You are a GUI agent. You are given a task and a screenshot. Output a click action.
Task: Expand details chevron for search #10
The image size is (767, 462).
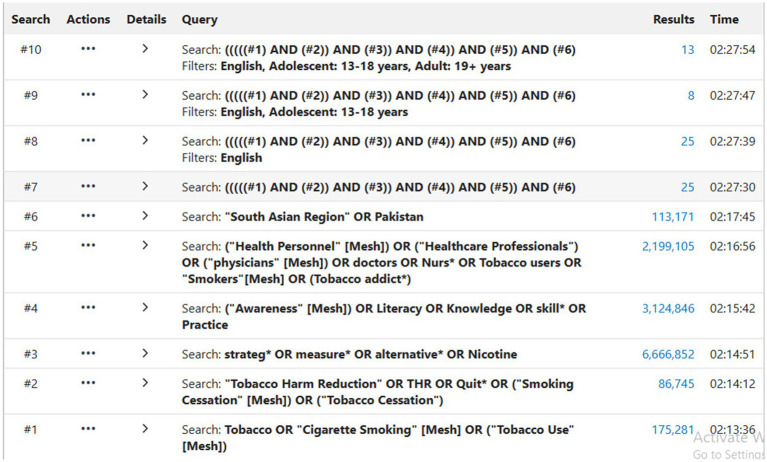pyautogui.click(x=145, y=48)
